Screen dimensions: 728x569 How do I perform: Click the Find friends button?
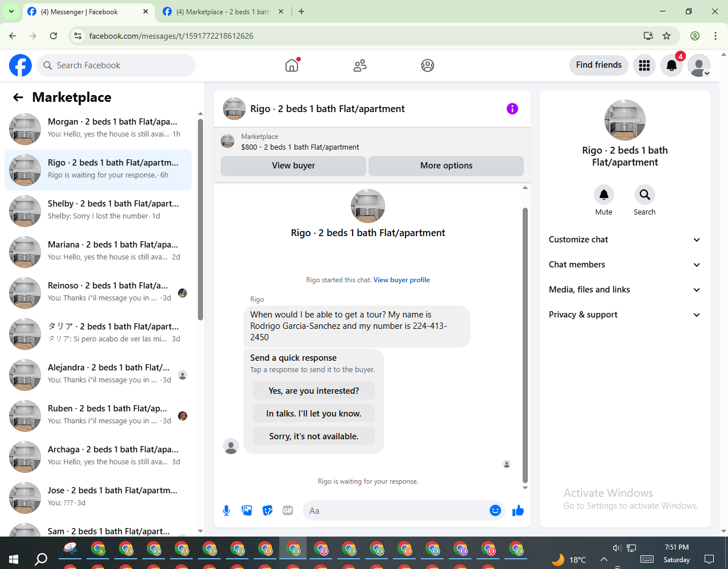click(x=599, y=65)
